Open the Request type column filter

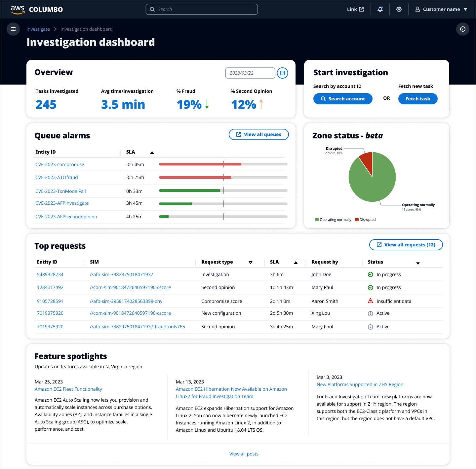click(x=251, y=263)
